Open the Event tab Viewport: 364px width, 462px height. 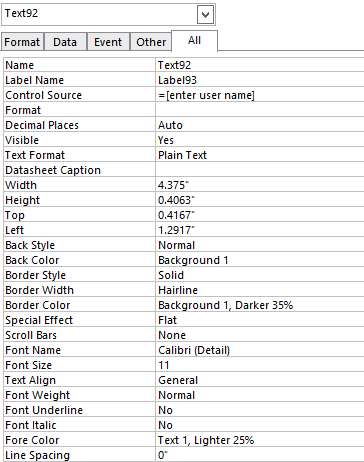(x=108, y=42)
